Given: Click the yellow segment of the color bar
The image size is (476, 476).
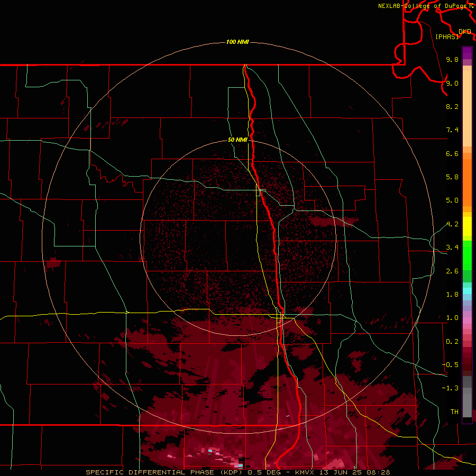Looking at the screenshot, I should [x=467, y=226].
